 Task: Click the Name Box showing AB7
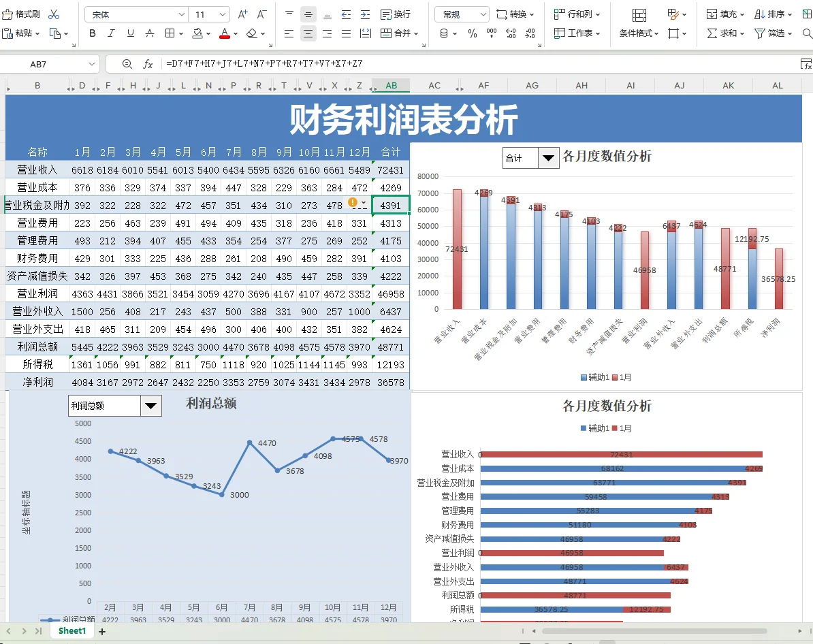tap(38, 64)
